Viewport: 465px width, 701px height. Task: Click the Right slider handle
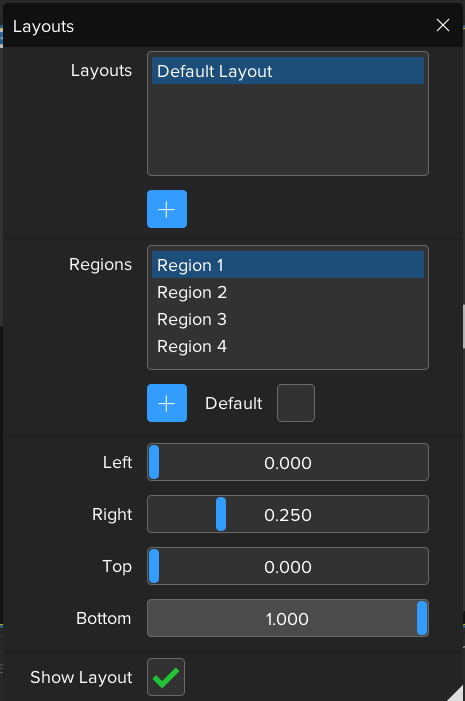point(221,514)
